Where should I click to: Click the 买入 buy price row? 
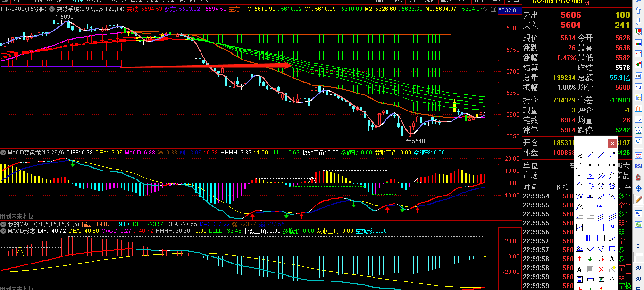pos(577,25)
